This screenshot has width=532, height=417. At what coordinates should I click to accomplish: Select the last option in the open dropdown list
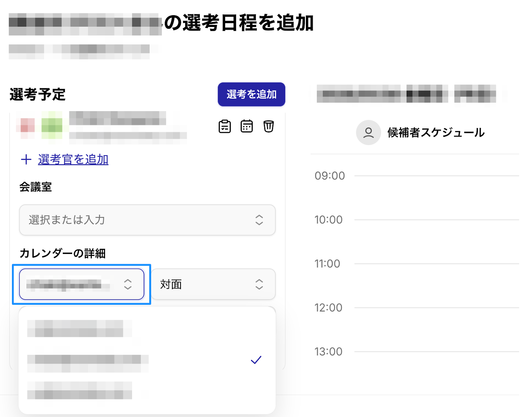coord(80,390)
